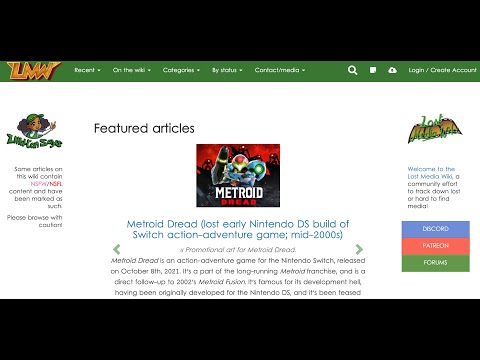Open the Categories dropdown
The width and height of the screenshot is (480, 360).
181,70
